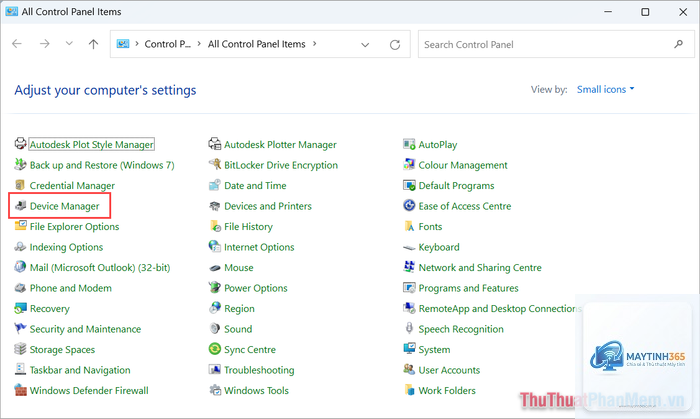Click the title bar Control Panel icon
This screenshot has width=700, height=419.
coord(12,12)
